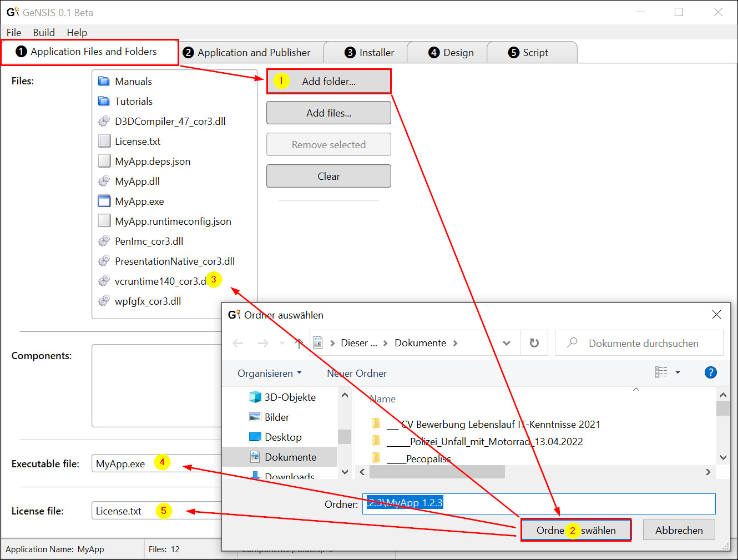The height and width of the screenshot is (560, 738).
Task: Click the Dokumente durchsuchen search box
Action: point(639,343)
